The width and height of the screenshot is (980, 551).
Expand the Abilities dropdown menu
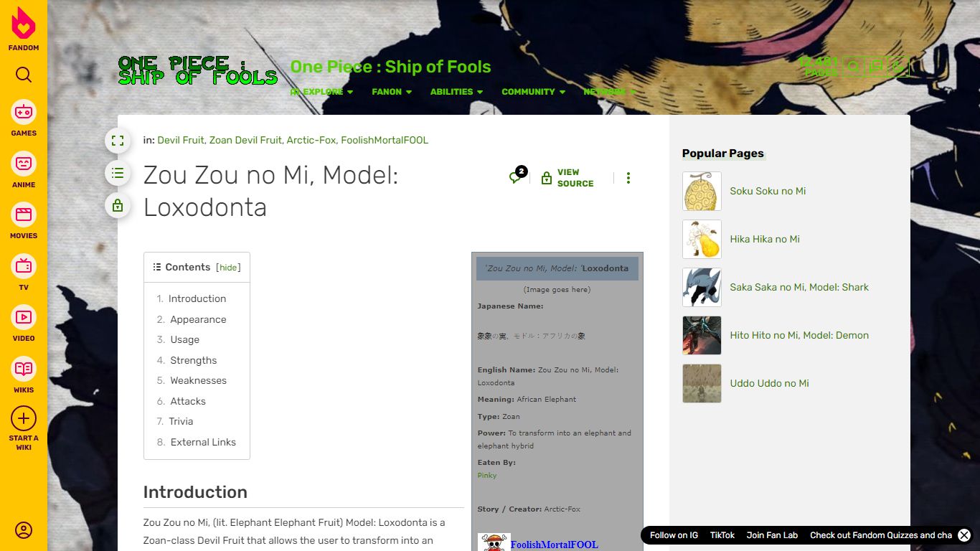(x=456, y=92)
